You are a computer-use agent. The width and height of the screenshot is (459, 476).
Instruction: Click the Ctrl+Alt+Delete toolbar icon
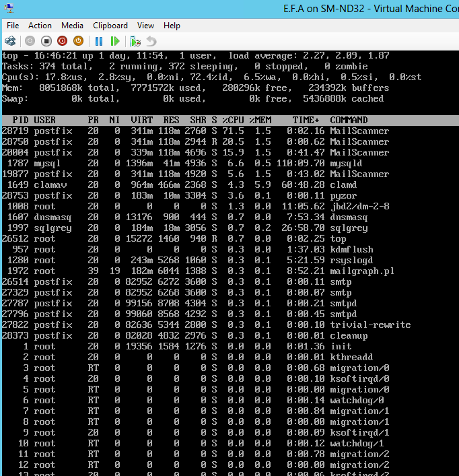point(10,41)
